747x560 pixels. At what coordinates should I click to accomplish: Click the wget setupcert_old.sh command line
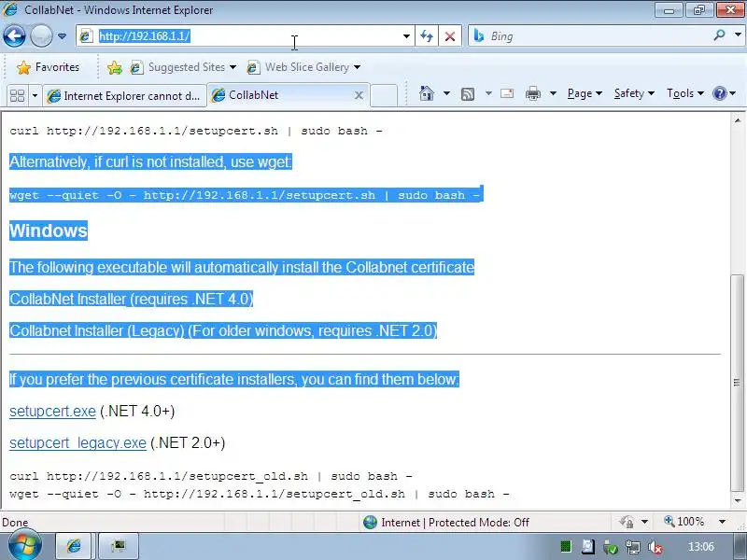click(260, 494)
